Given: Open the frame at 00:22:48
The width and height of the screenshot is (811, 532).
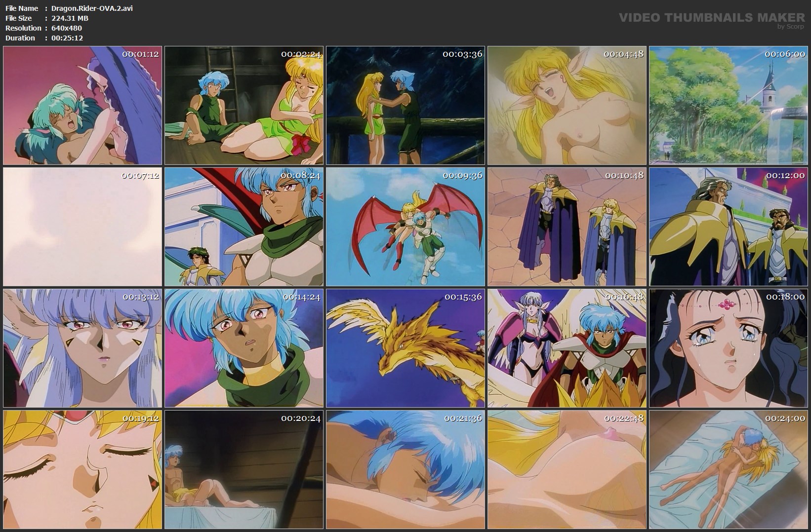Looking at the screenshot, I should [567, 470].
